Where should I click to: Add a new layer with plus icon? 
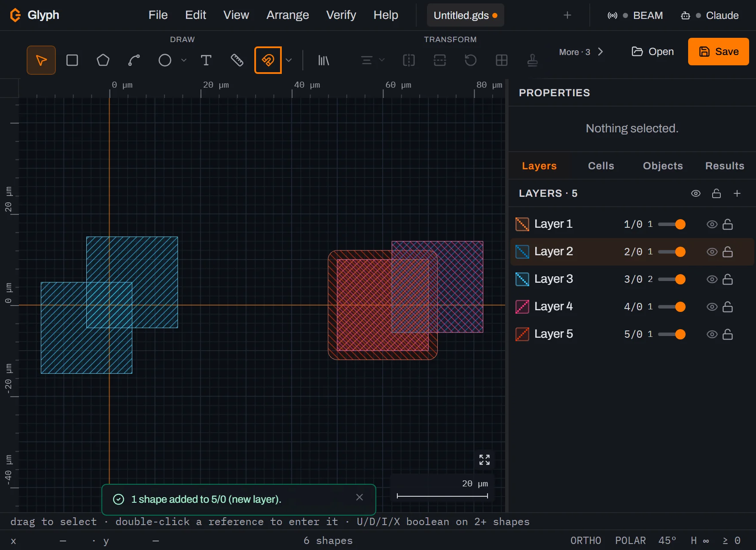(737, 193)
